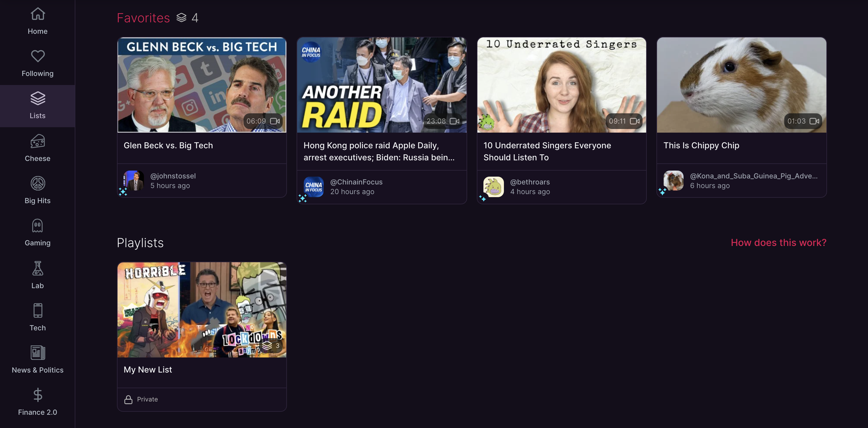
Task: Click the 'My New List' playlist title
Action: pyautogui.click(x=148, y=370)
